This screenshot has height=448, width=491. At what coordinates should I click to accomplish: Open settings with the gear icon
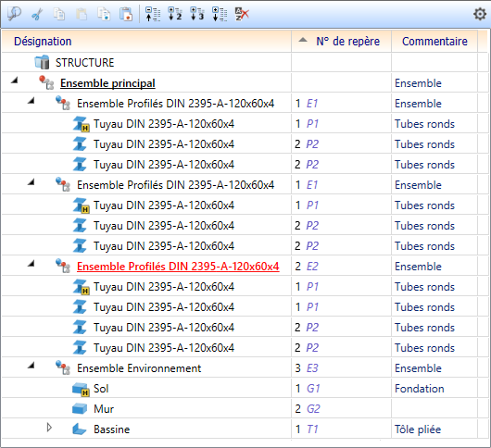coord(479,14)
